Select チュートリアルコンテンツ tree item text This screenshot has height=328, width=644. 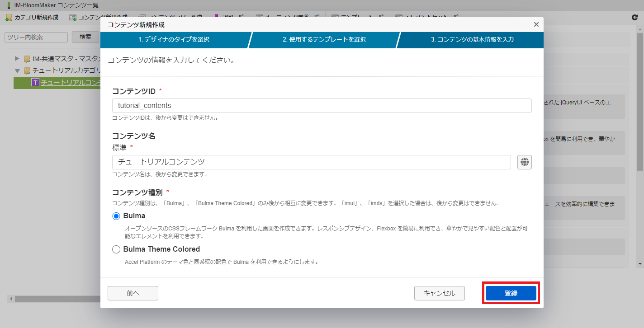point(70,82)
